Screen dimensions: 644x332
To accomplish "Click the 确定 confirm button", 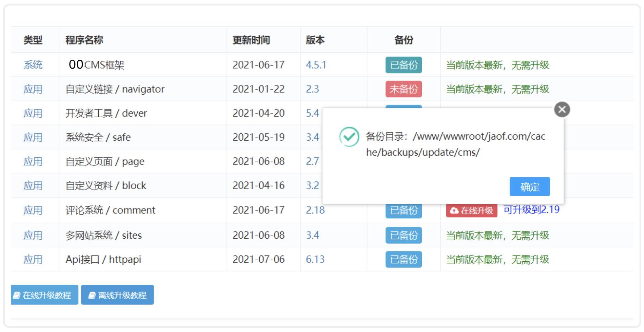I will tap(530, 187).
